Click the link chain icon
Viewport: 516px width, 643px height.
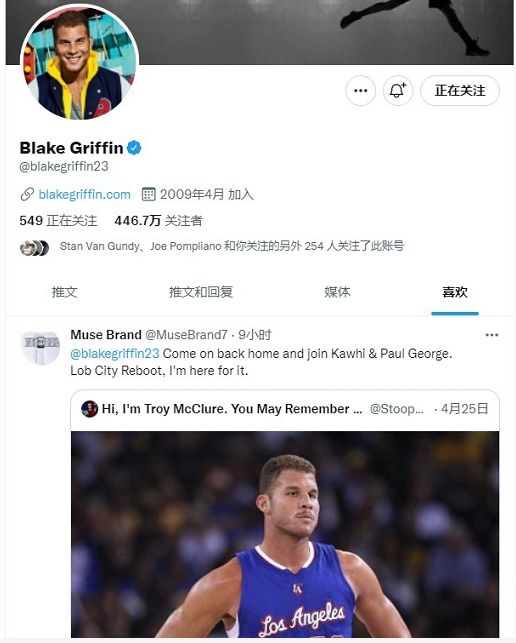27,194
